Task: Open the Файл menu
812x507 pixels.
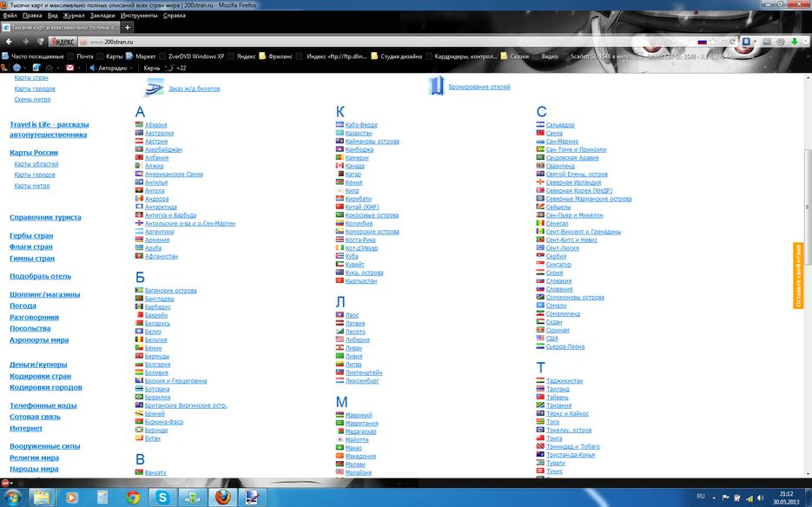Action: [10, 16]
